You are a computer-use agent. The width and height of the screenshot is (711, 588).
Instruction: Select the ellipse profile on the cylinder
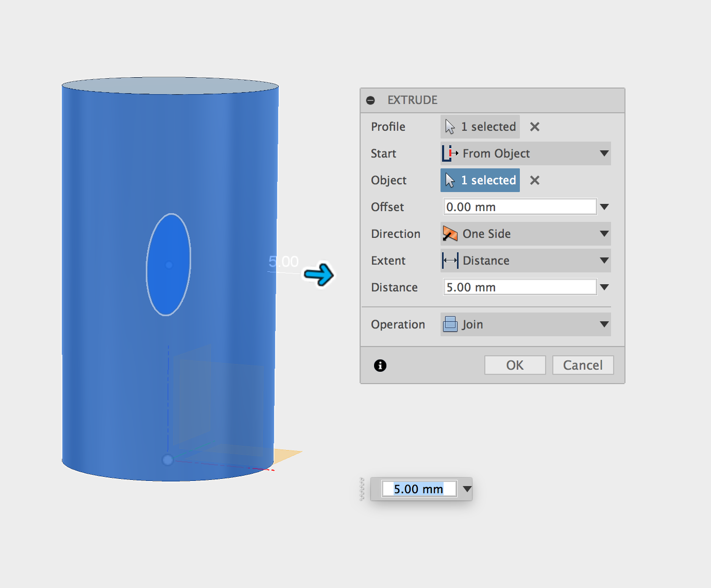pyautogui.click(x=168, y=265)
